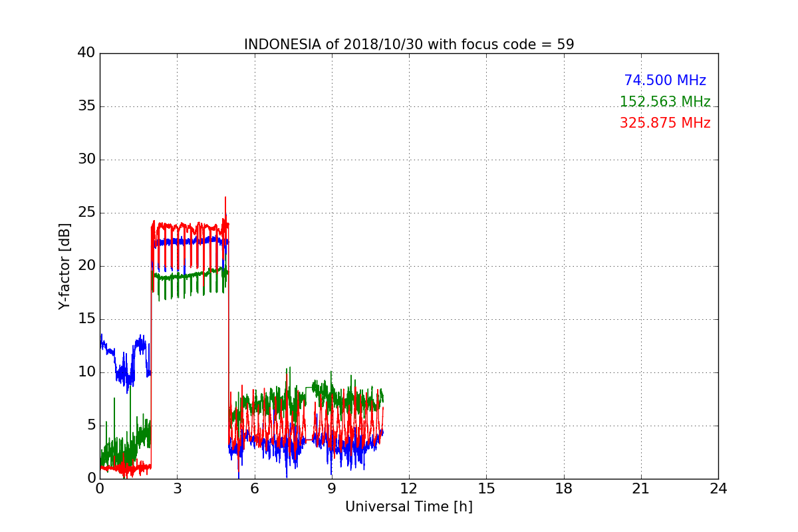Click the x-axis tick label 12
798x532 pixels.
(x=409, y=489)
